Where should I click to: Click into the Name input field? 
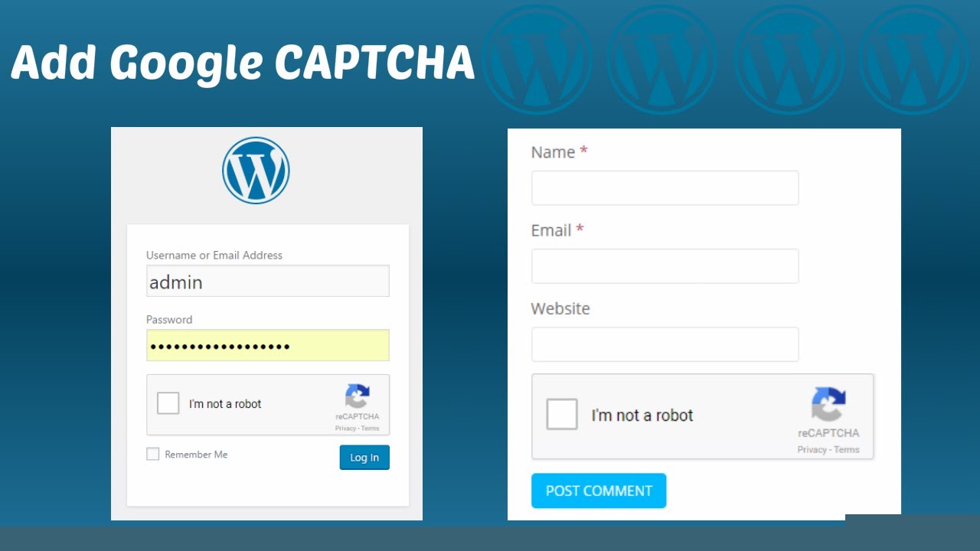665,187
